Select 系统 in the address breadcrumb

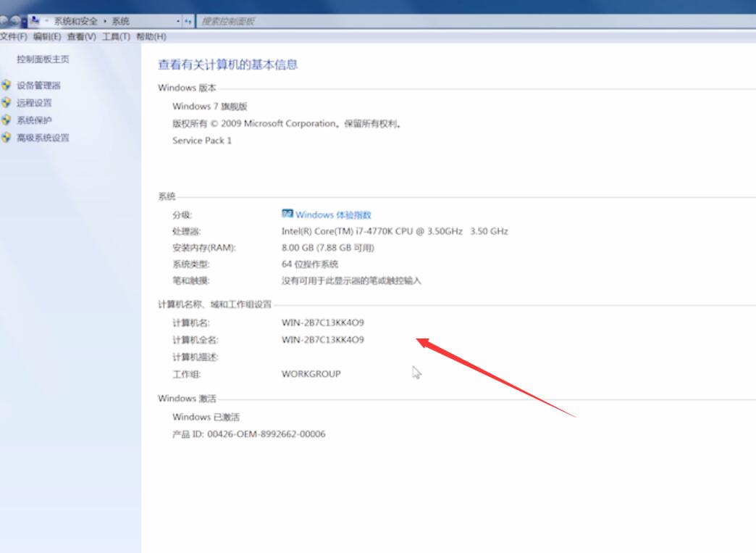pyautogui.click(x=120, y=21)
